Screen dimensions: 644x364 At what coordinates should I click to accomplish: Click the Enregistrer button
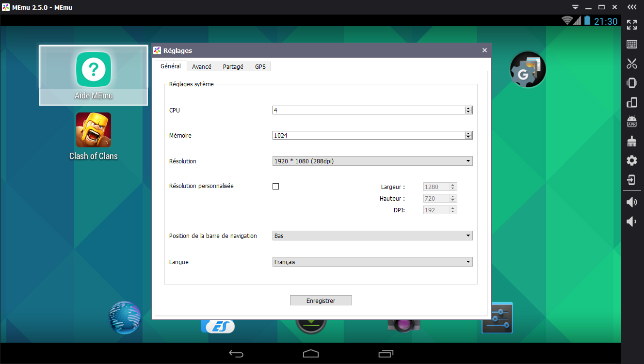coord(321,301)
